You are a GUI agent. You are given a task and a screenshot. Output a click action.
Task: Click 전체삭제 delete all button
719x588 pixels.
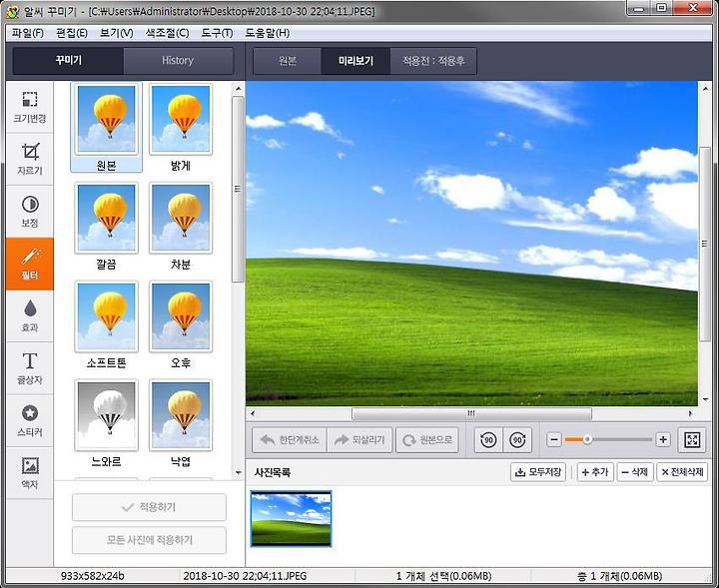(x=682, y=472)
